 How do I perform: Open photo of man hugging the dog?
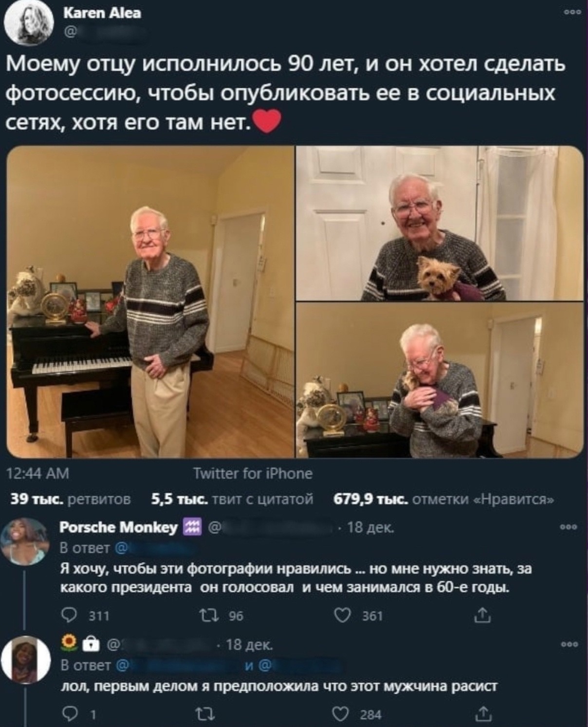tap(440, 380)
